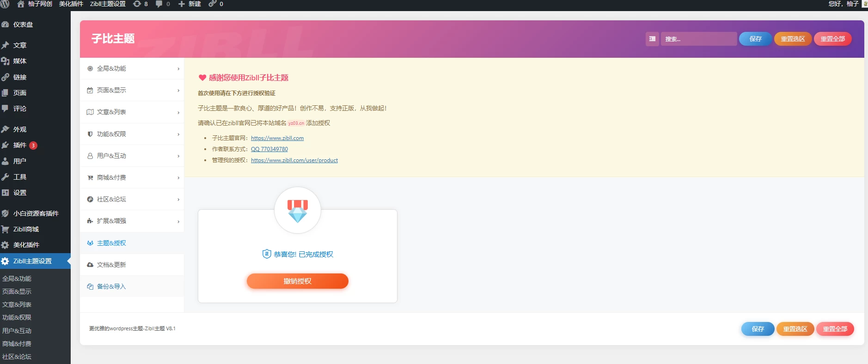Expand the 全局&功能 section arrow

178,69
